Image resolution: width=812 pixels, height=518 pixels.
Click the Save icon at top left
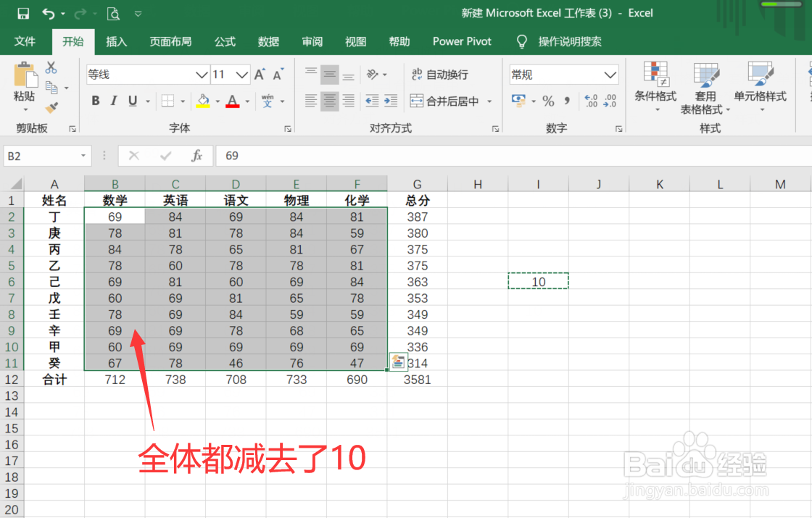tap(23, 12)
